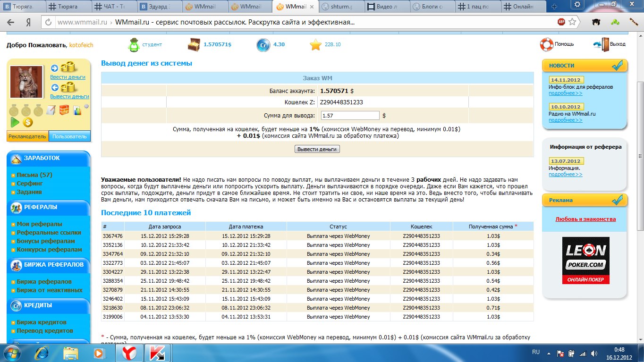Click the yellow rating star icon

pyautogui.click(x=315, y=45)
